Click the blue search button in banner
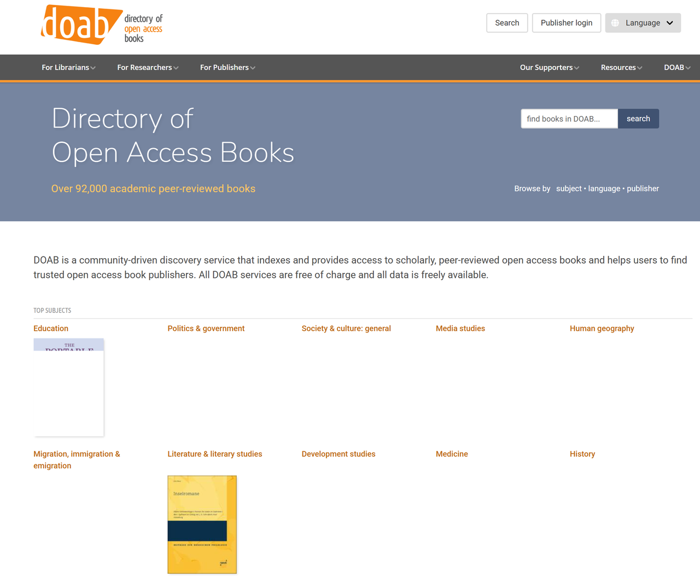Image resolution: width=700 pixels, height=588 pixels. (638, 119)
